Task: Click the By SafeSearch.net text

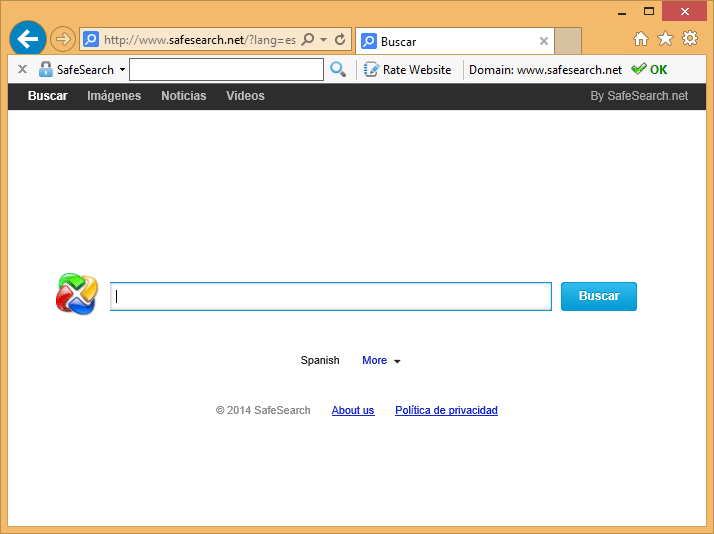Action: [639, 96]
